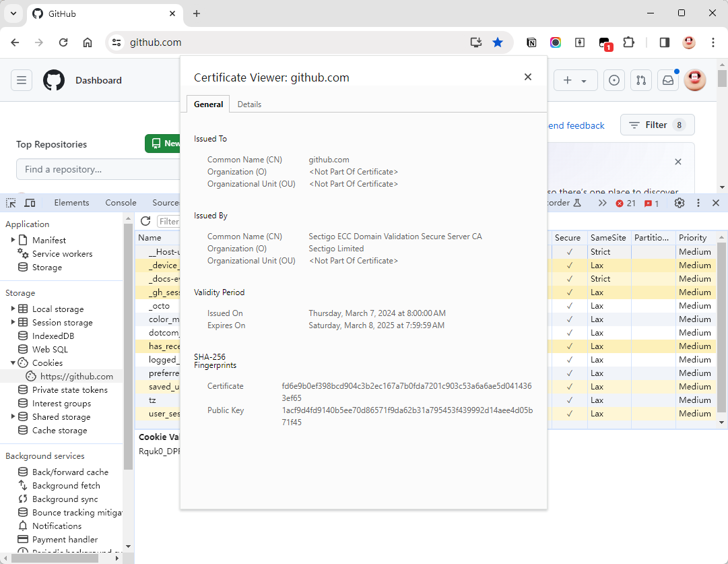The height and width of the screenshot is (564, 728).
Task: Open the Extensions puzzle piece menu
Action: click(628, 42)
